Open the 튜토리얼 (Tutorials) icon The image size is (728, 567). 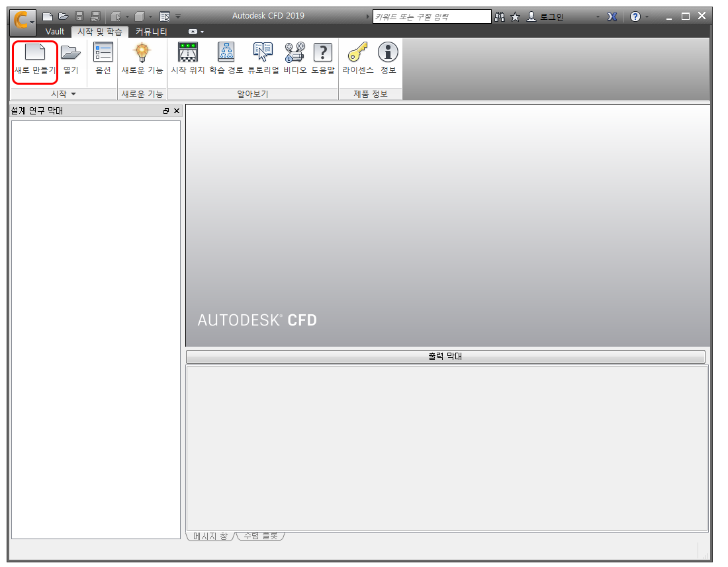coord(263,59)
